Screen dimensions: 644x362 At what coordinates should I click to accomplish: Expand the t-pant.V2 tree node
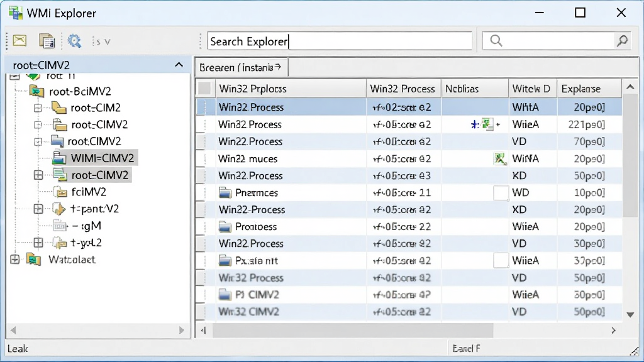pos(38,209)
